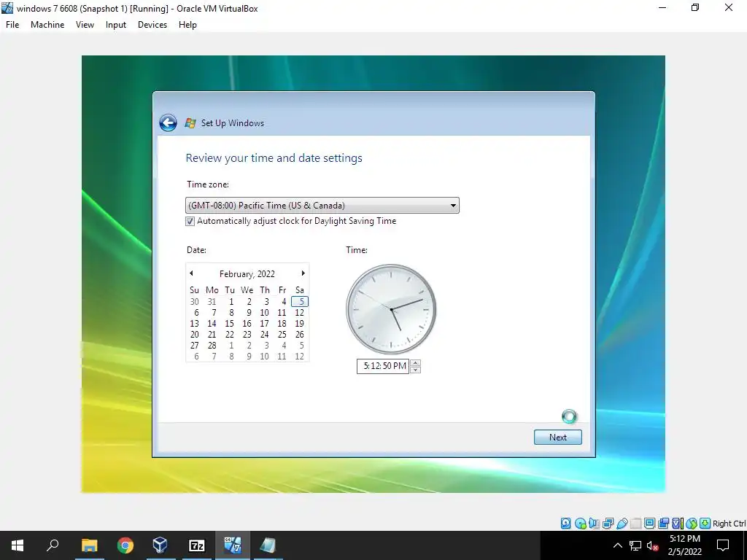Click the muted volume tray icon

point(652,545)
